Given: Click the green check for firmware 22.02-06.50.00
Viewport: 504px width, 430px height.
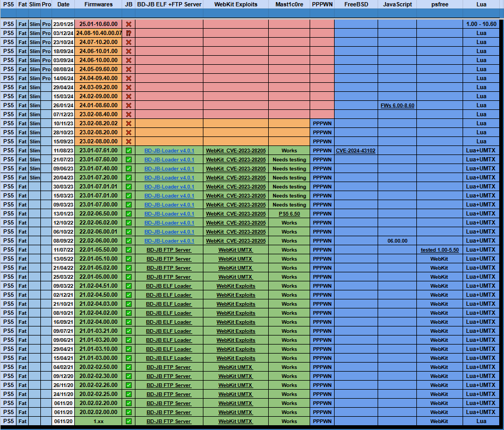Looking at the screenshot, I should pyautogui.click(x=129, y=214).
